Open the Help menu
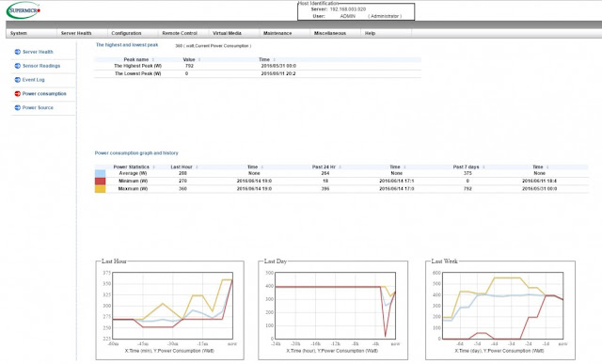 click(x=370, y=34)
